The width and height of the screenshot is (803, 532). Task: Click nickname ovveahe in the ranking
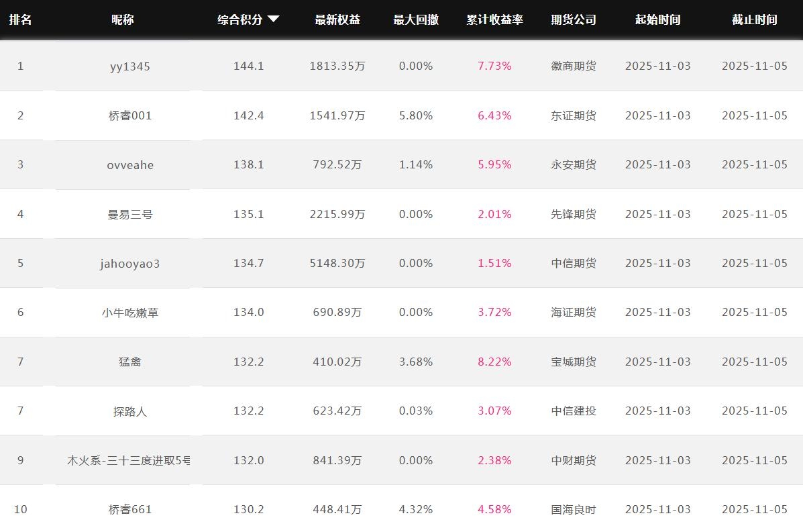(x=130, y=165)
